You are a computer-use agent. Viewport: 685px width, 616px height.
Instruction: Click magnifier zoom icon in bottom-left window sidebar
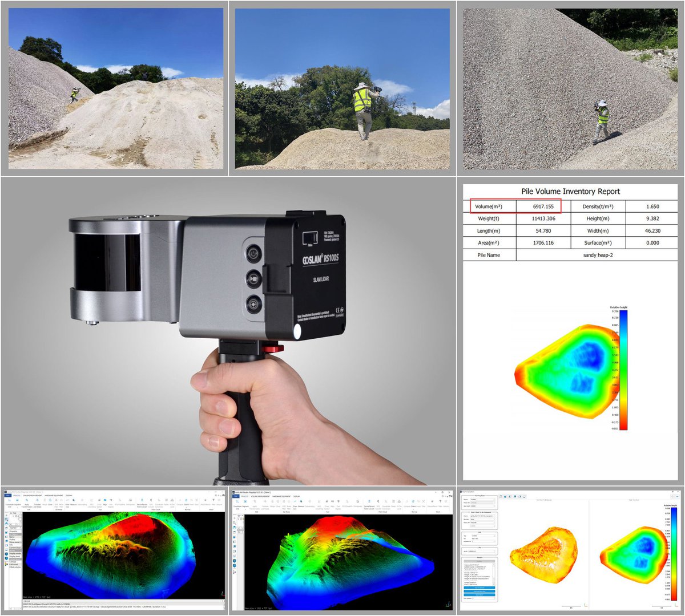(6, 520)
